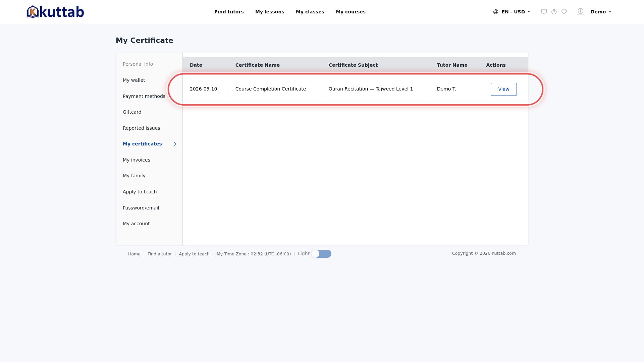View the Course Completion Certificate

point(503,89)
